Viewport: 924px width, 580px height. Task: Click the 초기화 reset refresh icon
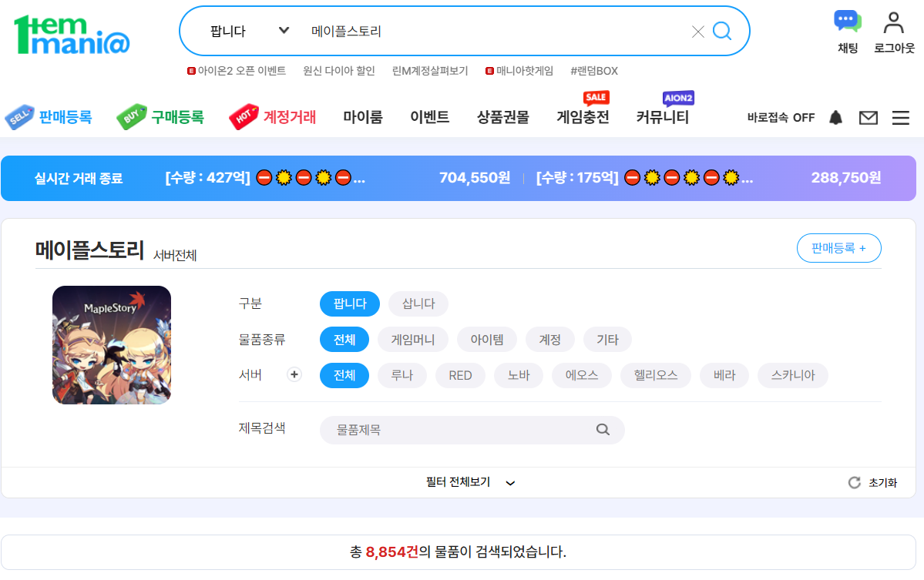pos(854,483)
